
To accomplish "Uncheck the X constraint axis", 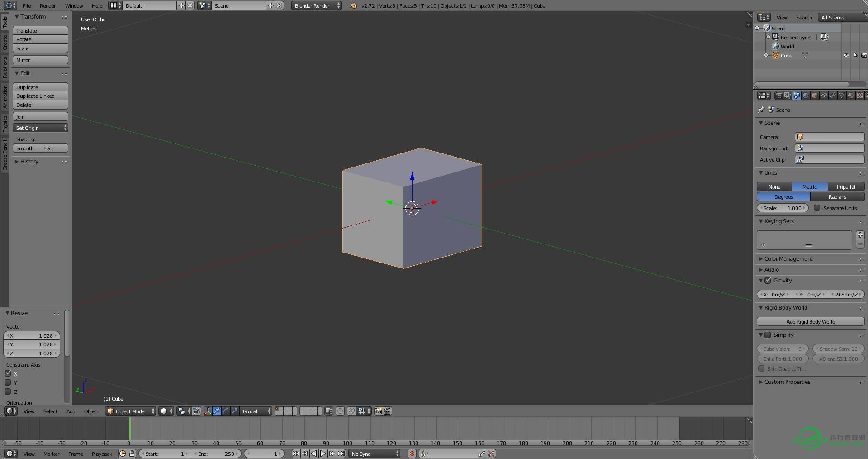I will (x=8, y=373).
